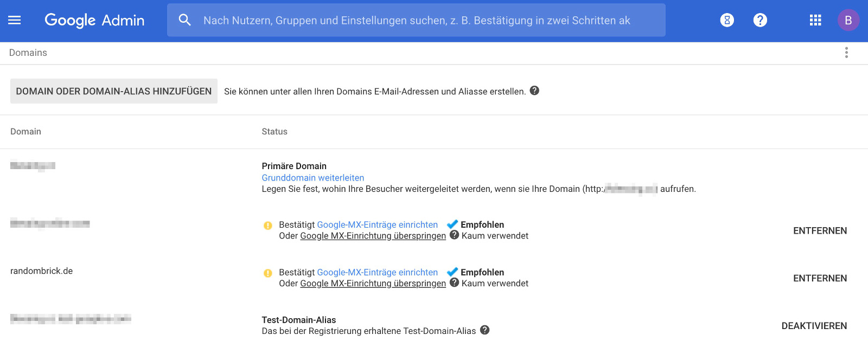
Task: Open the Grunddomain weiterleiten link
Action: (x=313, y=178)
